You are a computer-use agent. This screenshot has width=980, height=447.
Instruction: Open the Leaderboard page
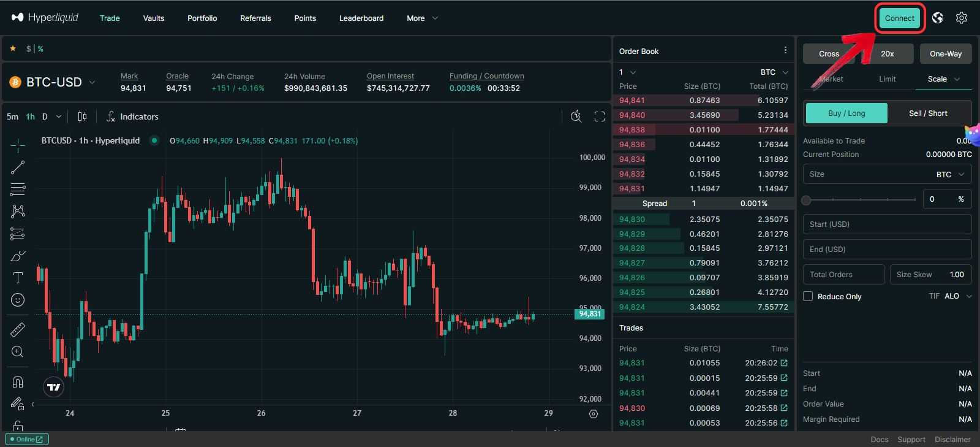click(x=361, y=18)
